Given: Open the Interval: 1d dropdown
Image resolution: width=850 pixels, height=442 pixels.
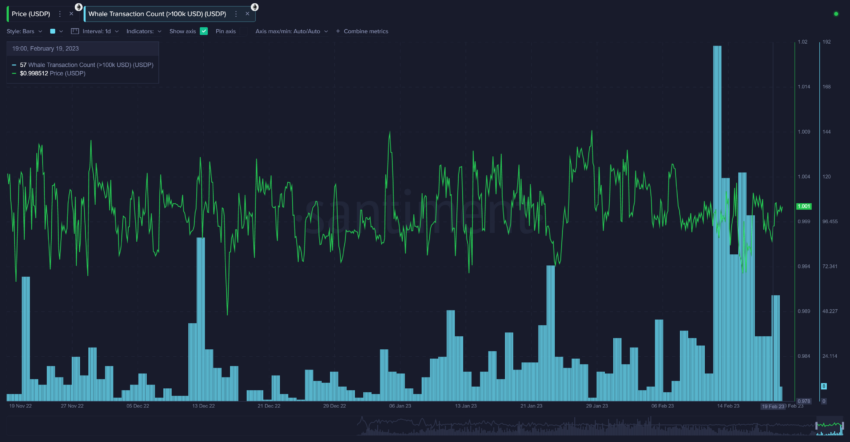Looking at the screenshot, I should [100, 31].
